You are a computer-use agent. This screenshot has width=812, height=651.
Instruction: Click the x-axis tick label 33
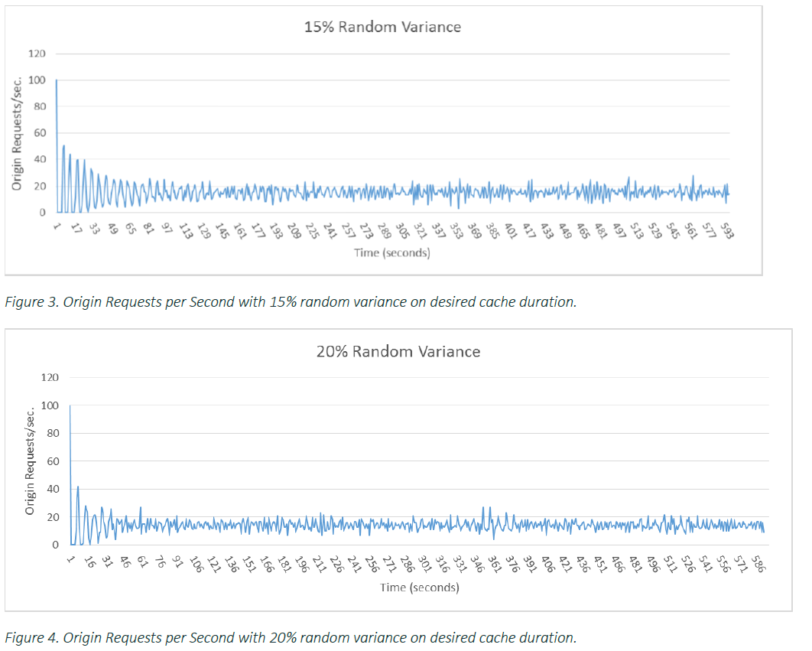pyautogui.click(x=94, y=228)
